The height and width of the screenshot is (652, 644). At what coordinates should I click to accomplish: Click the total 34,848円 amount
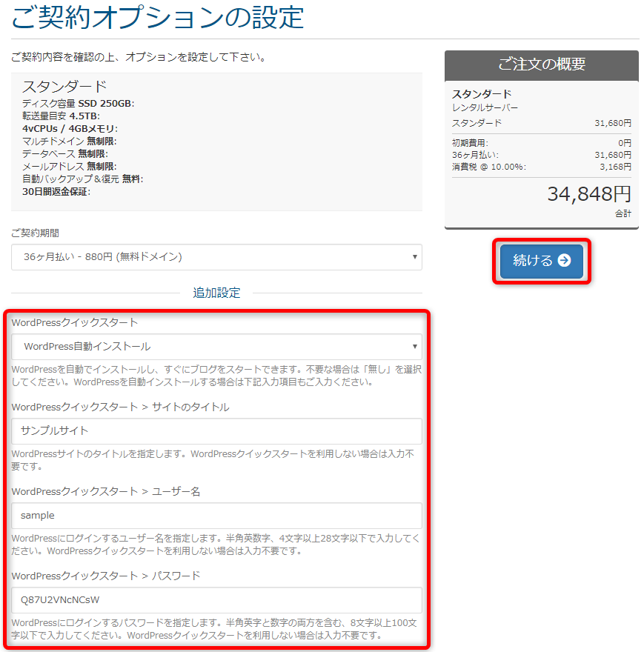tap(589, 194)
